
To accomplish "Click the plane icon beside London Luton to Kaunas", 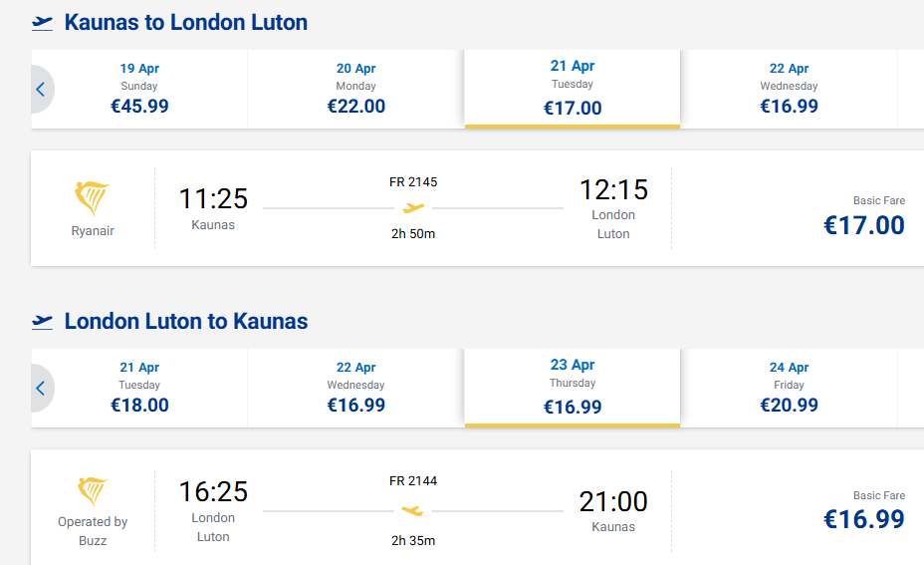I will click(42, 322).
